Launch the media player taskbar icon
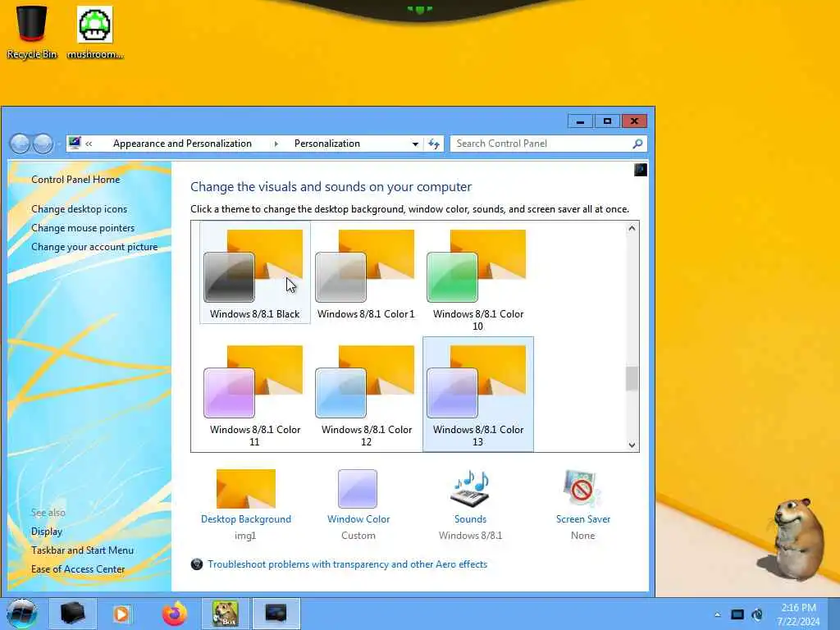 121,614
